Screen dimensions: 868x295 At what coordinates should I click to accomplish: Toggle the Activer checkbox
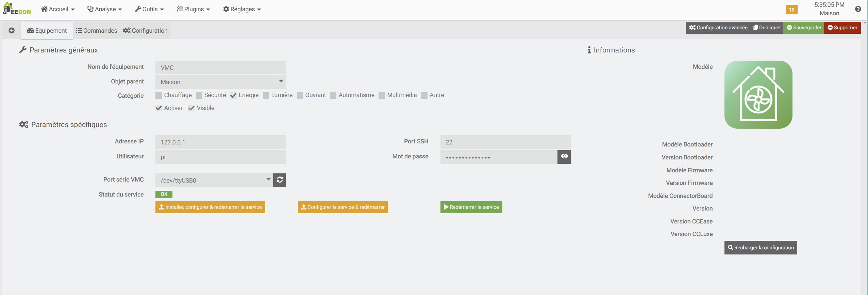[x=159, y=108]
